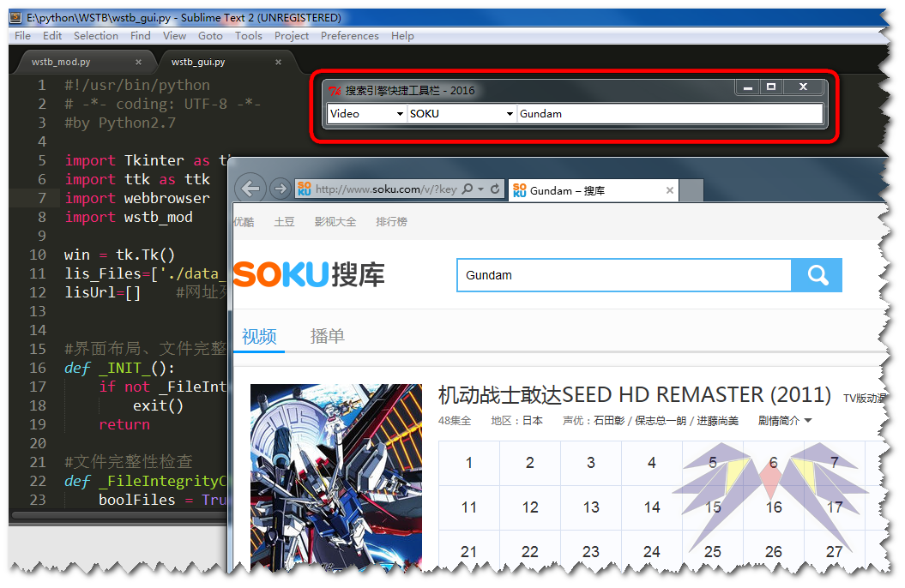Open the Find menu
This screenshot has height=588, width=905.
(x=140, y=36)
